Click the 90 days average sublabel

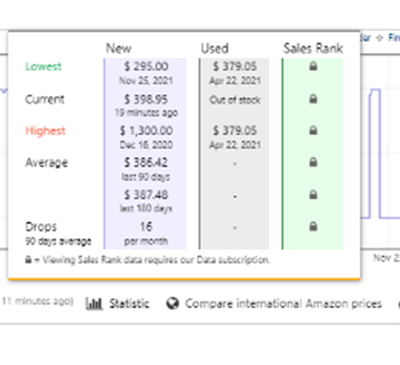58,241
